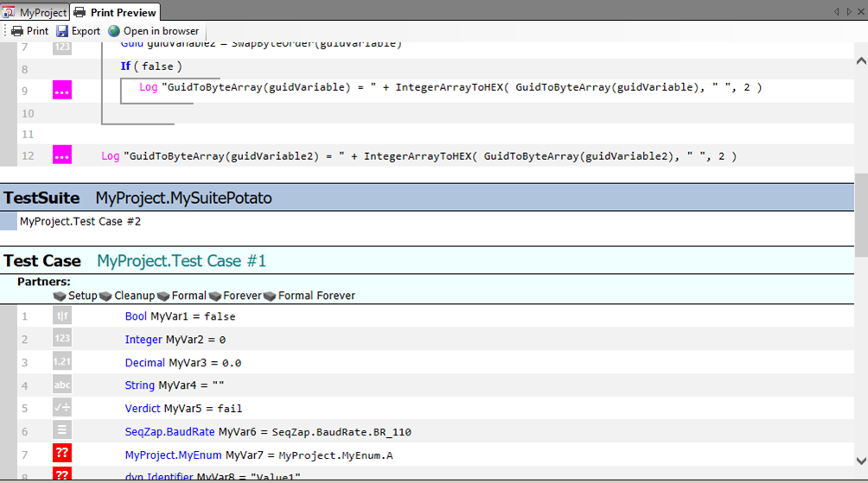Click the "If ( false )" statement on line 8
The height and width of the screenshot is (483, 868).
coord(151,67)
